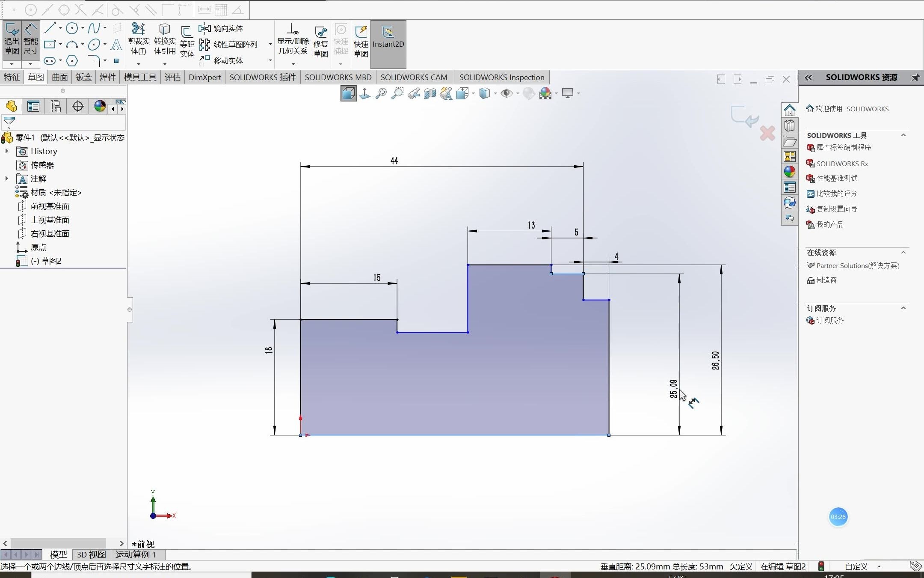Select the Smart Dimension (智能尺寸) tool
Image resolution: width=924 pixels, height=578 pixels.
30,39
